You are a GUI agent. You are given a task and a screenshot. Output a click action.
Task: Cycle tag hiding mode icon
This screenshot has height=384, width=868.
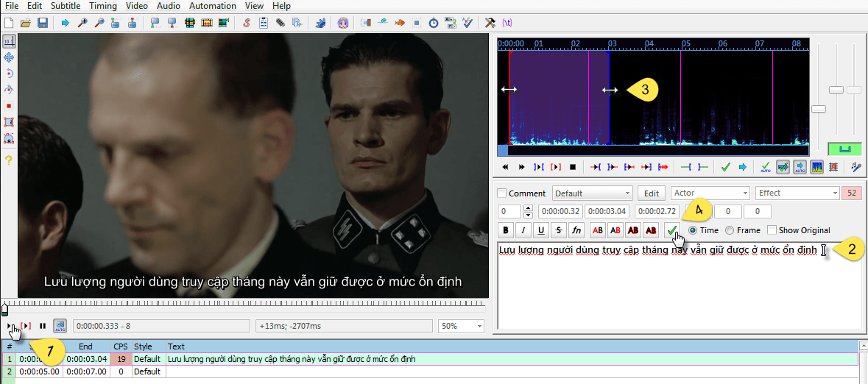pos(507,24)
